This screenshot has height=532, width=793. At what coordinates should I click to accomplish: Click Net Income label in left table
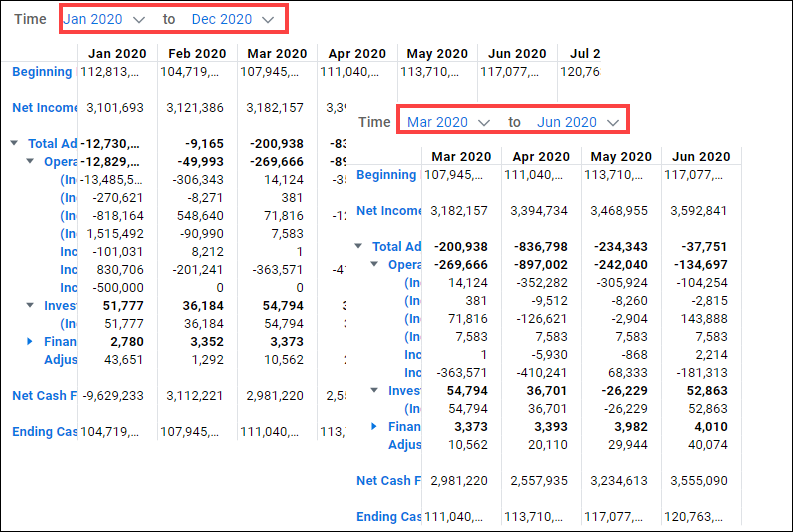[x=45, y=108]
